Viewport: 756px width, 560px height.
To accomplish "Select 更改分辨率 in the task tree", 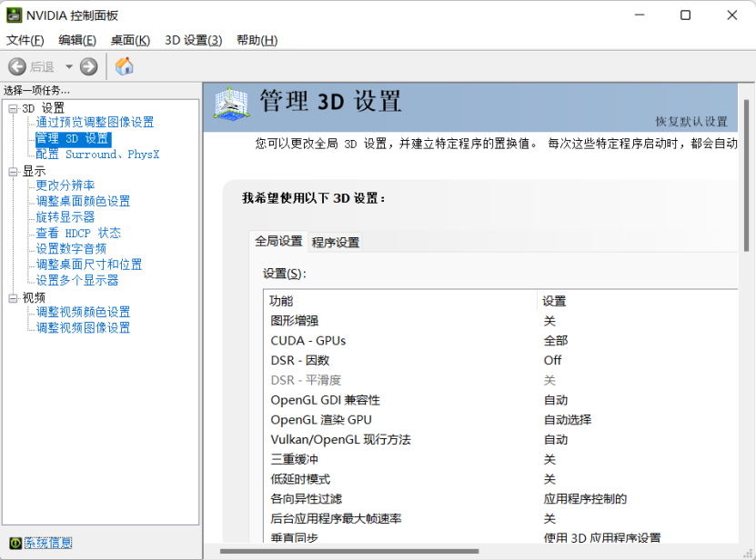I will click(66, 185).
